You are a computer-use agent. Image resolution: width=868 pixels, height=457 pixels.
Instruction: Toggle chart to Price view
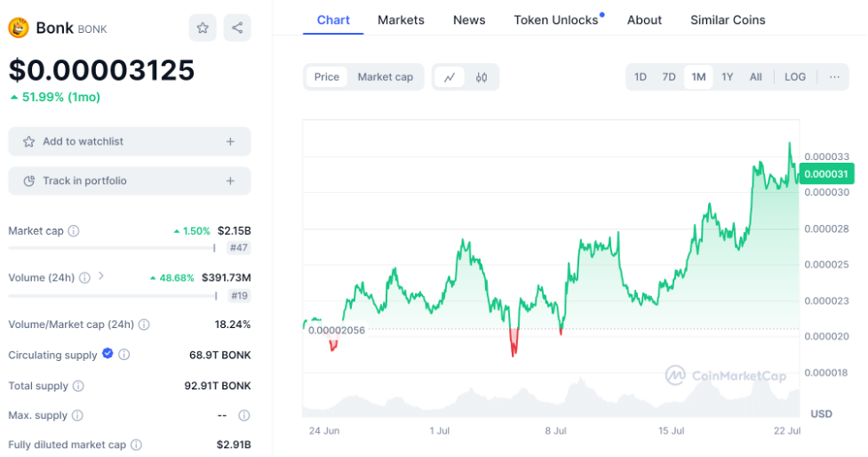point(327,77)
